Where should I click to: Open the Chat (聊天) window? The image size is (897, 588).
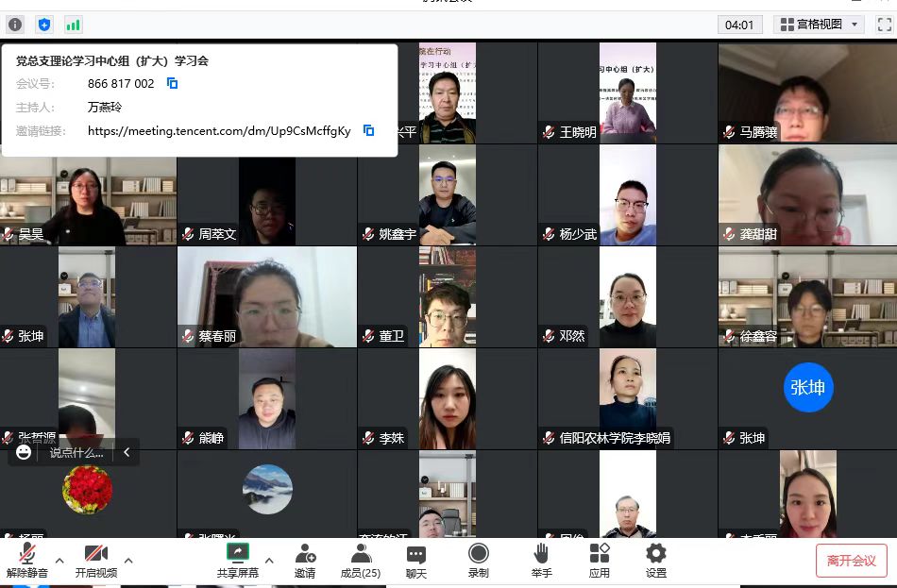[x=416, y=560]
